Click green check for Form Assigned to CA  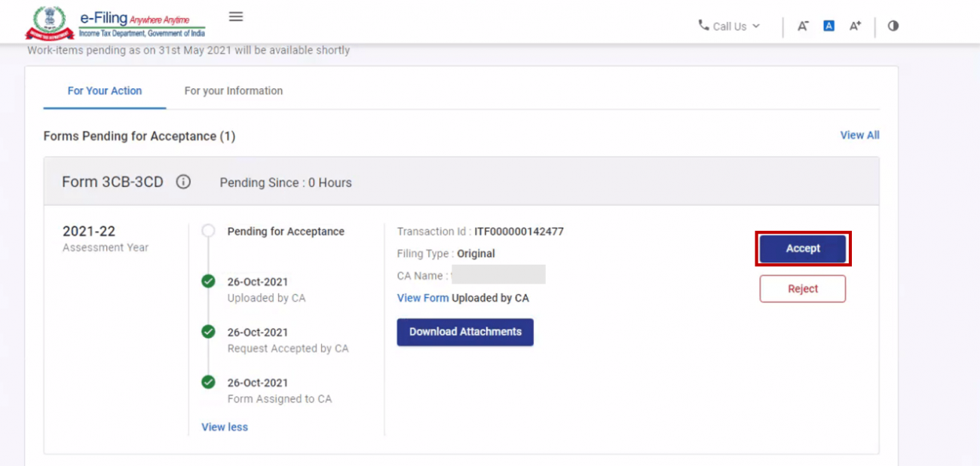tap(208, 382)
